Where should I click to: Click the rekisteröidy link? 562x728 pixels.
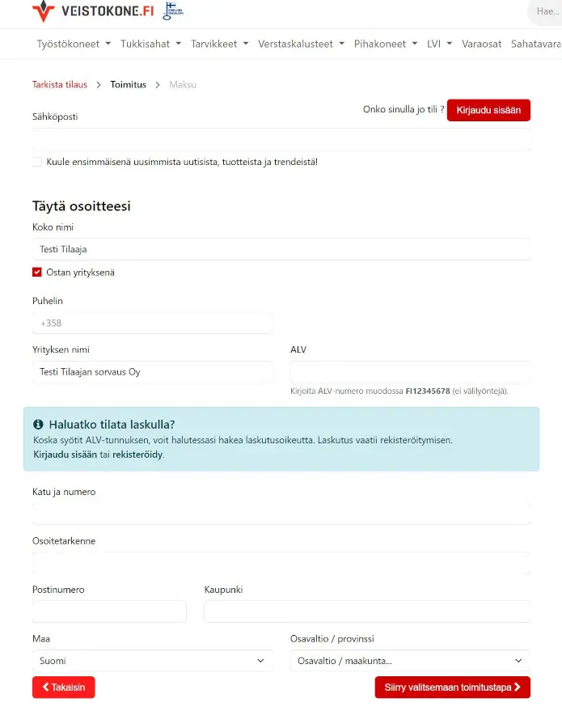137,455
